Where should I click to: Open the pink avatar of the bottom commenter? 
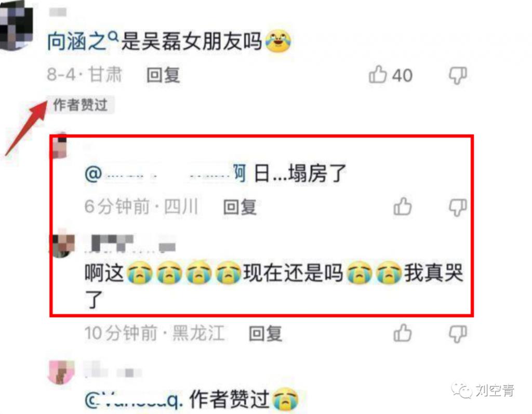click(62, 372)
